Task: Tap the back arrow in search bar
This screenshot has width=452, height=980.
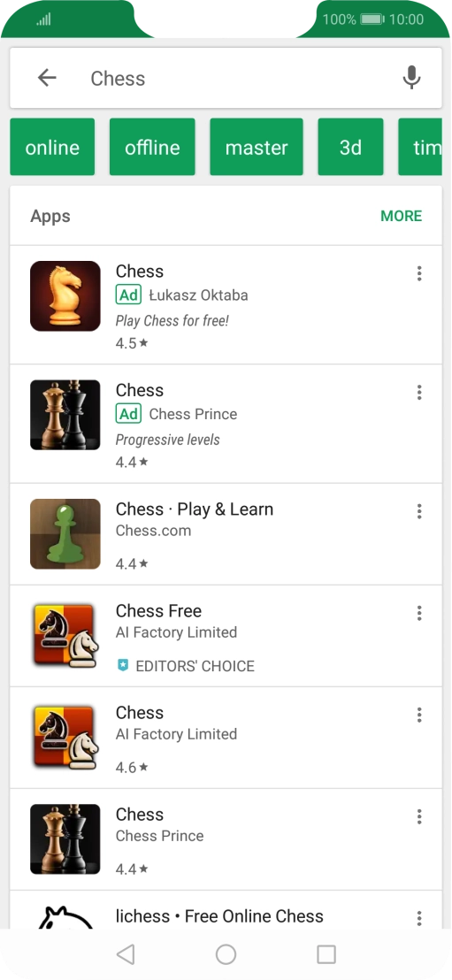Action: click(47, 78)
